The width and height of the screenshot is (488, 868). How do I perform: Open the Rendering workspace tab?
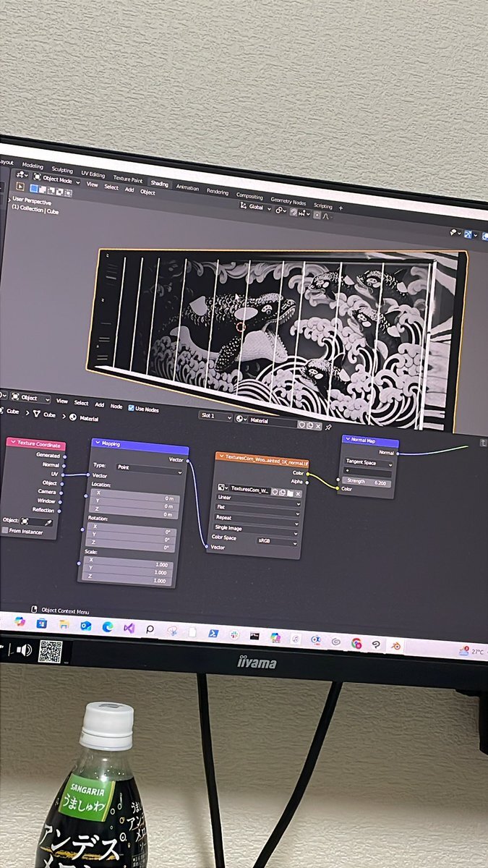pos(218,192)
